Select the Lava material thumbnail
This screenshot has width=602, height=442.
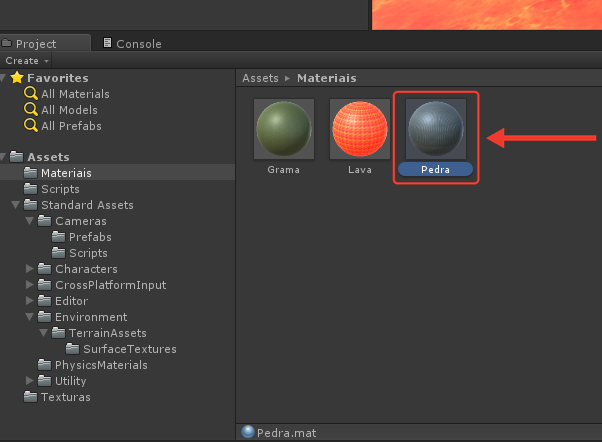click(360, 129)
